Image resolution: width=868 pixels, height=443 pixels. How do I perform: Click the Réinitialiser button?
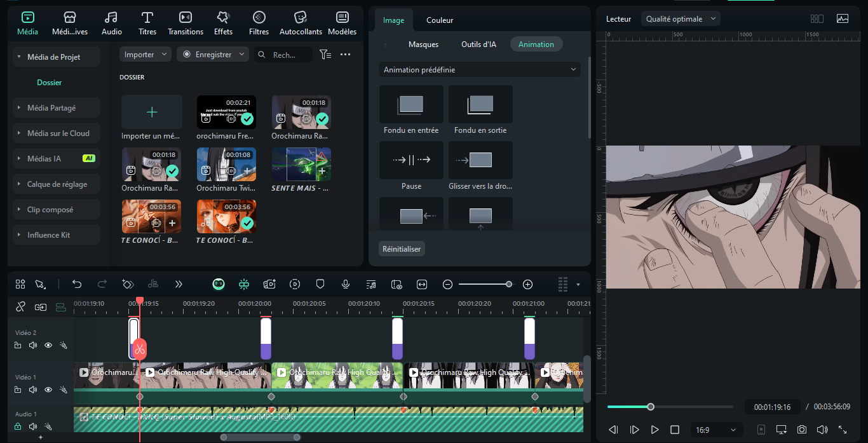tap(402, 249)
